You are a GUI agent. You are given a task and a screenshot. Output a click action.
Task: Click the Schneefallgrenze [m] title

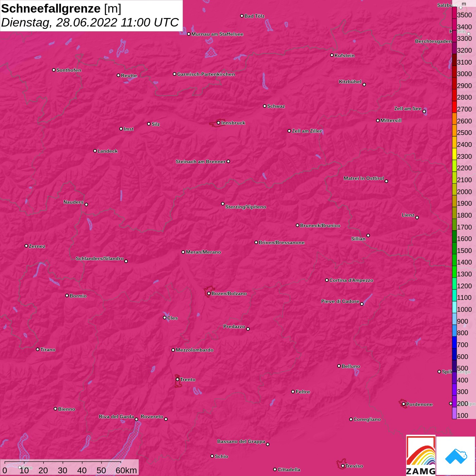(61, 8)
